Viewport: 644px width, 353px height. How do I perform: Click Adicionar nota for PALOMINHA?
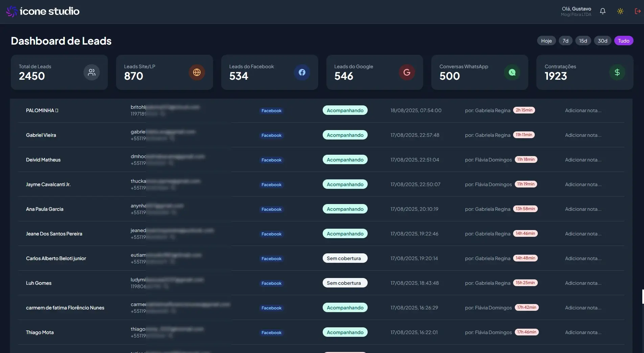[583, 110]
